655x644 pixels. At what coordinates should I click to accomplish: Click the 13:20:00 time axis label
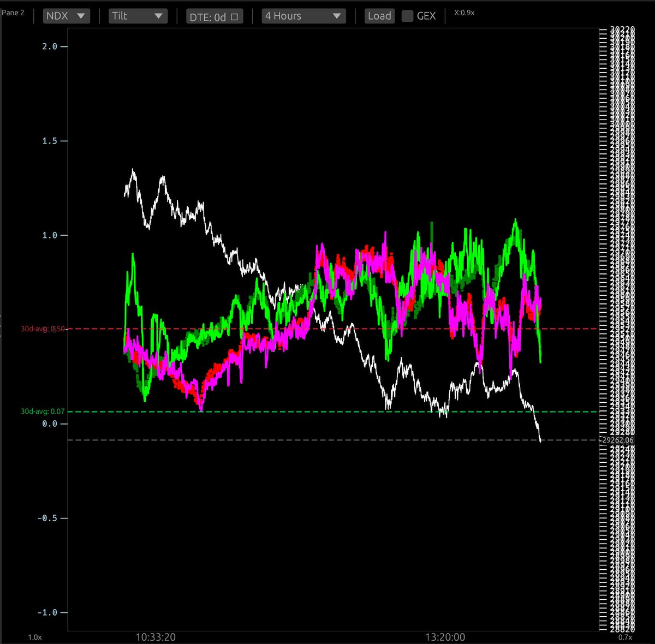click(445, 637)
